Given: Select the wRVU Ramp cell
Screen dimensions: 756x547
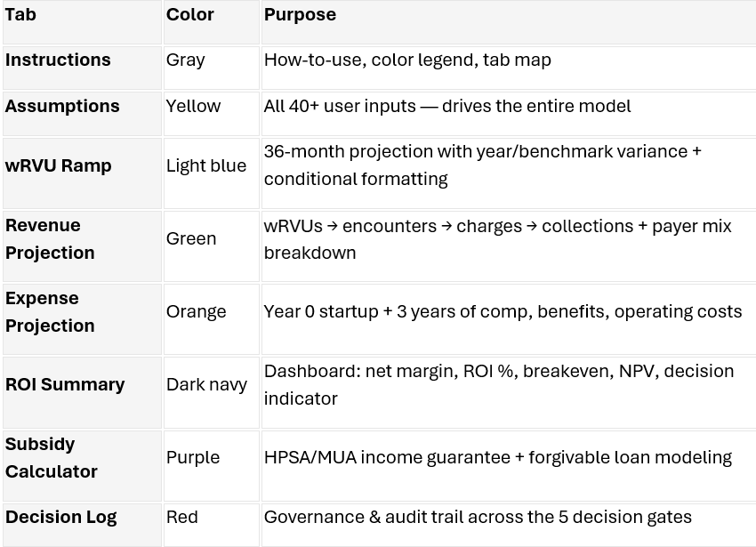Looking at the screenshot, I should click(82, 173).
